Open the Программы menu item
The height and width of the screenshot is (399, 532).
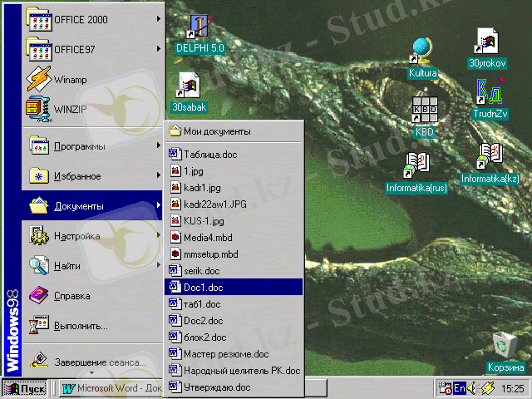coord(92,146)
